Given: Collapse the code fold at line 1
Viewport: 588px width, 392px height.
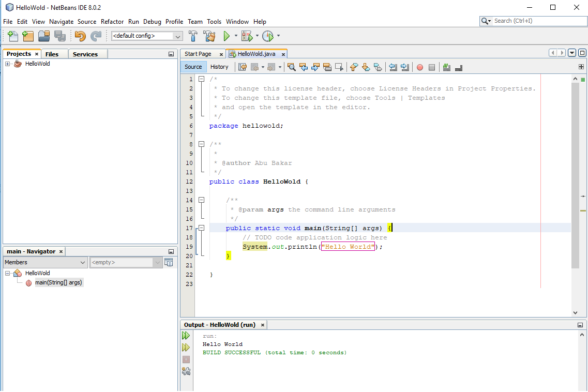Looking at the screenshot, I should [x=201, y=79].
